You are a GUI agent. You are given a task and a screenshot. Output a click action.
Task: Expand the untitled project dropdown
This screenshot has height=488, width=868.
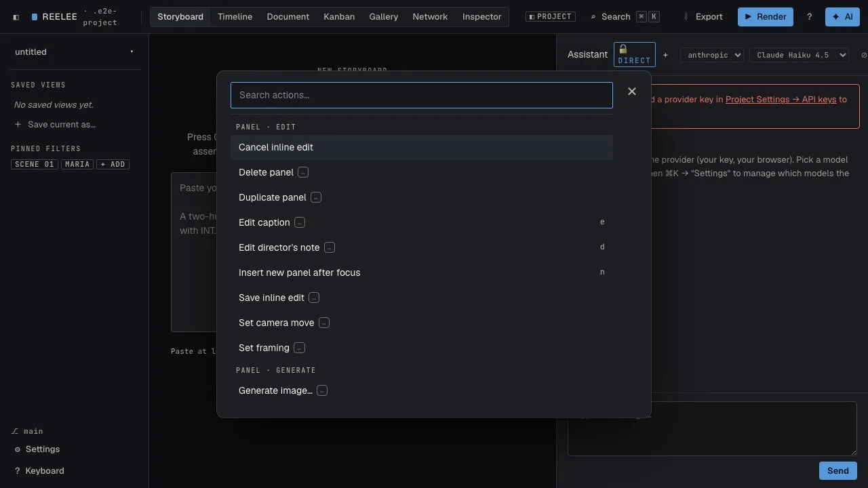pyautogui.click(x=75, y=52)
